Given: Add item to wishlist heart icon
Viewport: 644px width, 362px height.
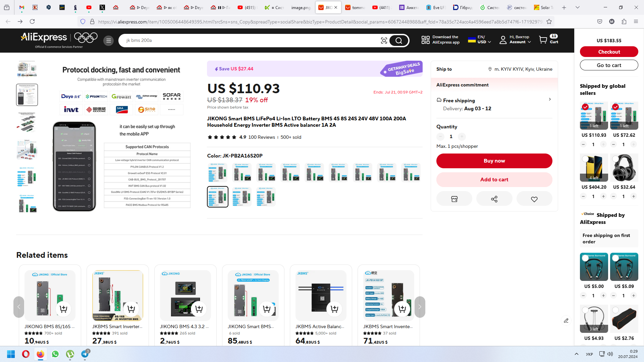Looking at the screenshot, I should point(534,199).
